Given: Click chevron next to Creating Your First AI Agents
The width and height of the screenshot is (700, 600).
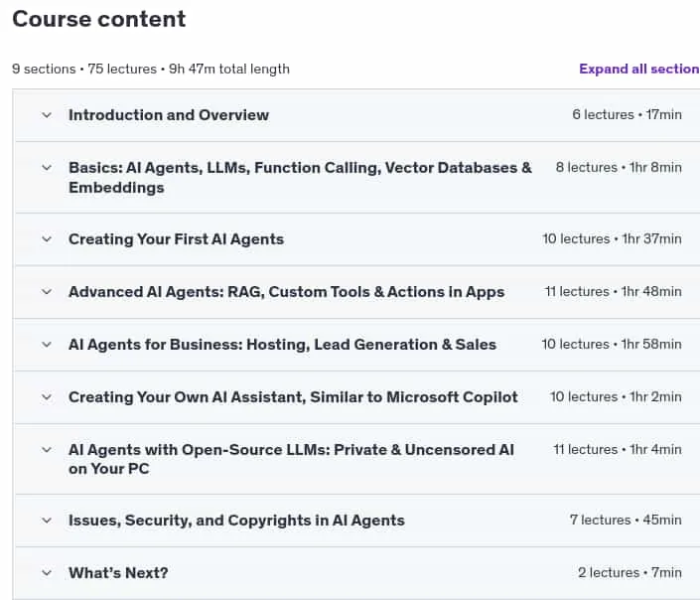Looking at the screenshot, I should tap(47, 239).
